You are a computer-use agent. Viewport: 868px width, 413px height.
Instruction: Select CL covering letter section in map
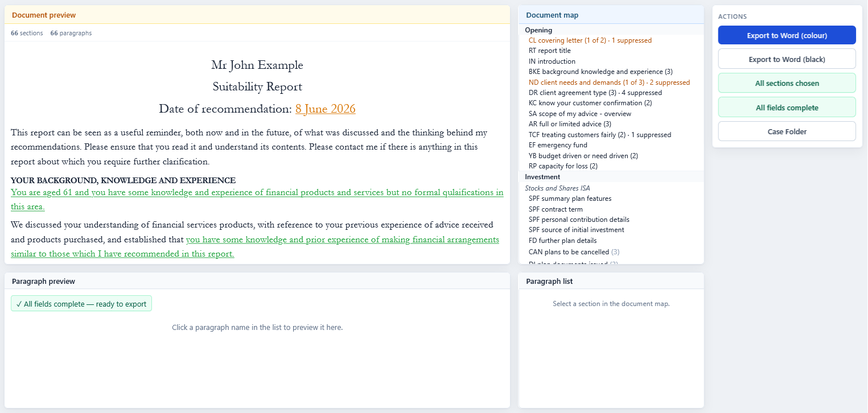click(x=590, y=40)
